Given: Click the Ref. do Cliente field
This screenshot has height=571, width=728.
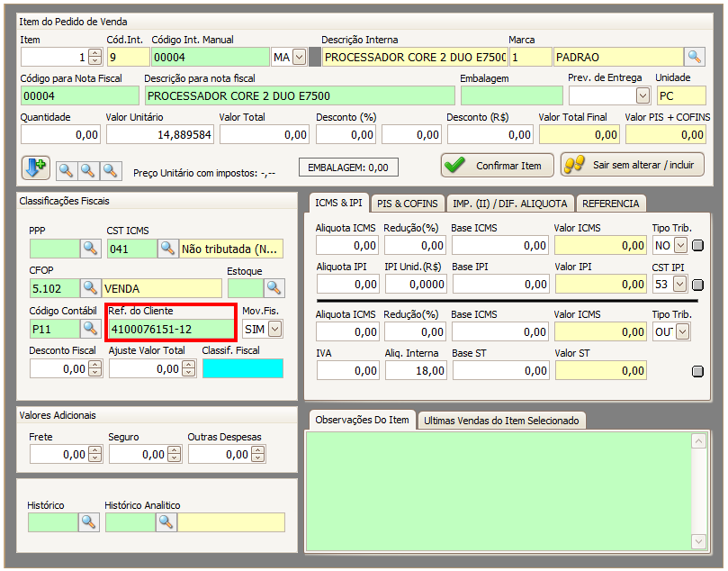Looking at the screenshot, I should pos(170,329).
